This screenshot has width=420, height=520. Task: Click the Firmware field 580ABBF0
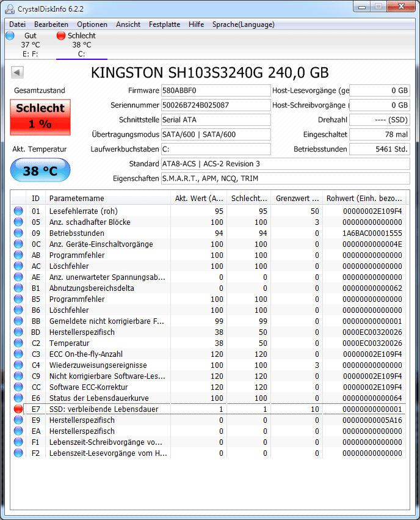point(215,90)
